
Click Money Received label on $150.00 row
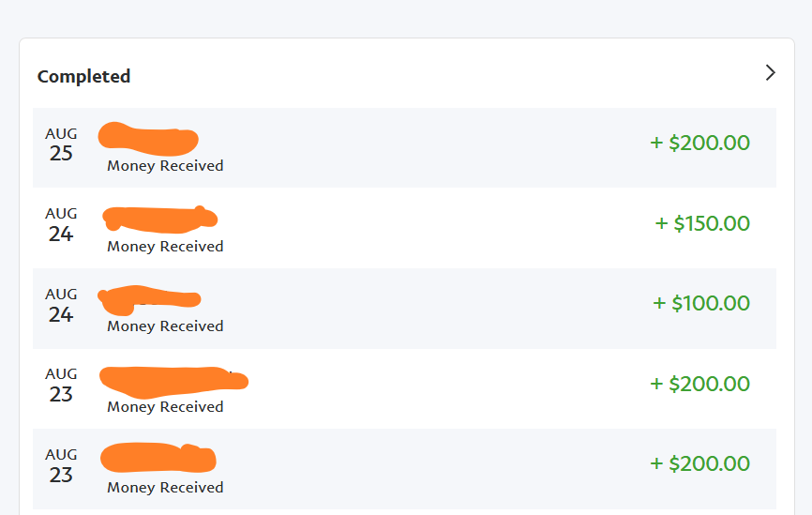[x=165, y=246]
